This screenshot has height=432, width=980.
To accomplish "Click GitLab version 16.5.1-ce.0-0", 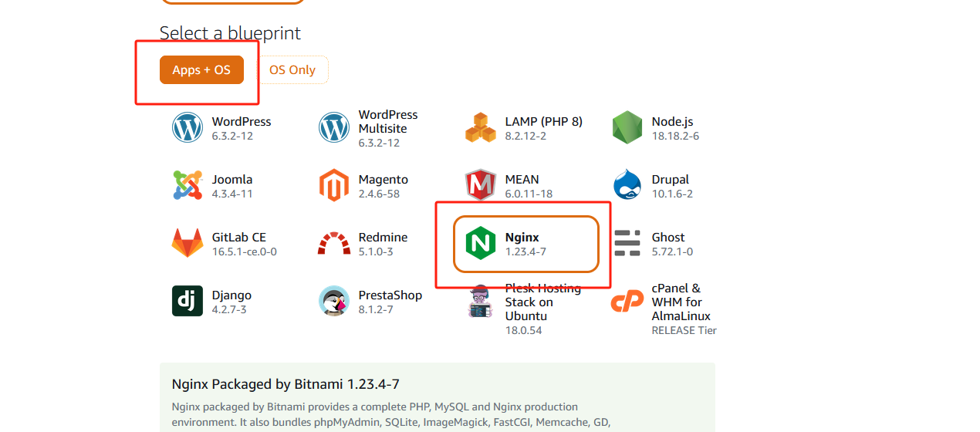I will (x=245, y=251).
